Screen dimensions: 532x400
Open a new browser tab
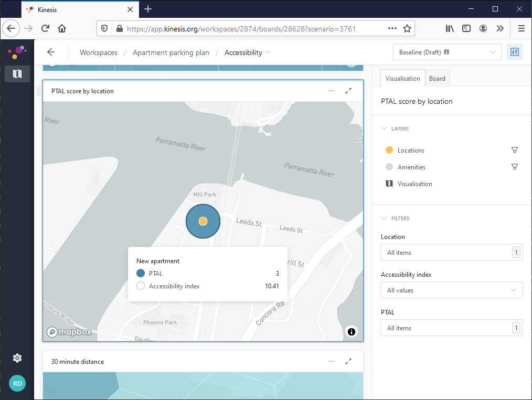pyautogui.click(x=148, y=9)
